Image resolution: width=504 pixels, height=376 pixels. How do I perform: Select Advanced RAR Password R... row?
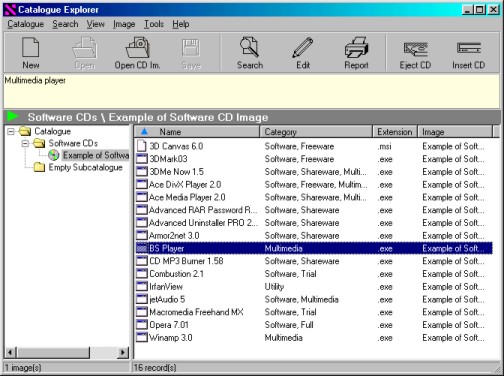pyautogui.click(x=314, y=210)
